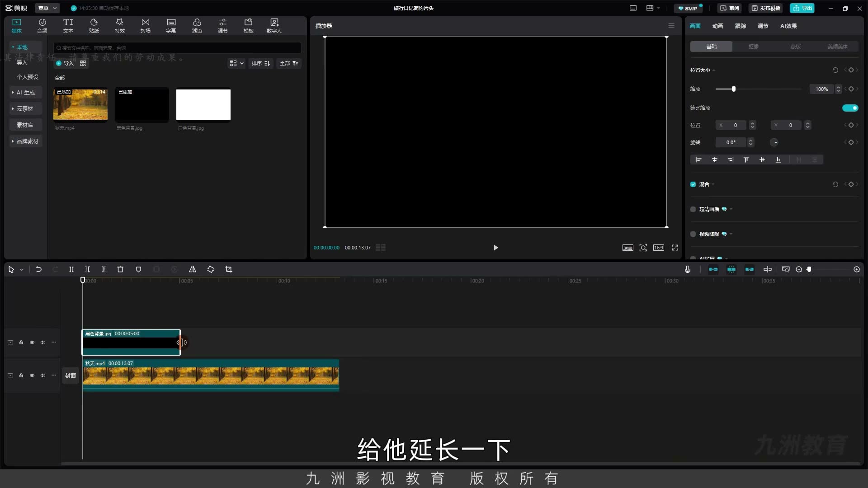The image size is (868, 488).
Task: Select the 抠像 sub-tab
Action: click(753, 47)
